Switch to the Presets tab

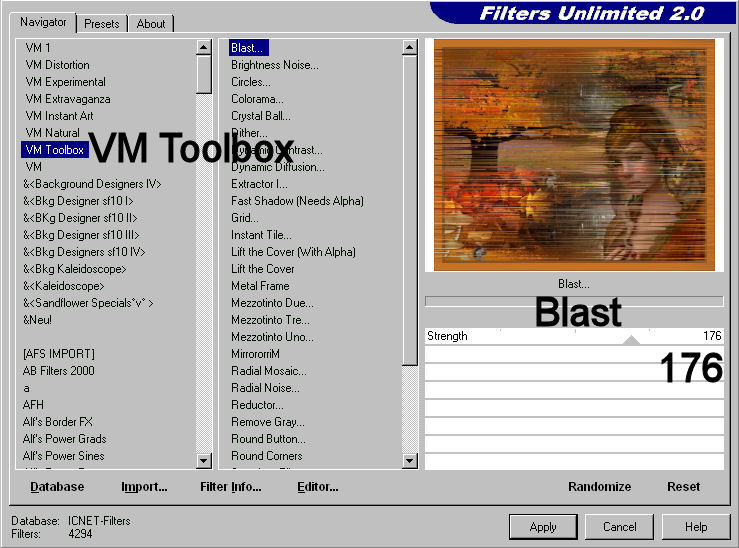102,24
